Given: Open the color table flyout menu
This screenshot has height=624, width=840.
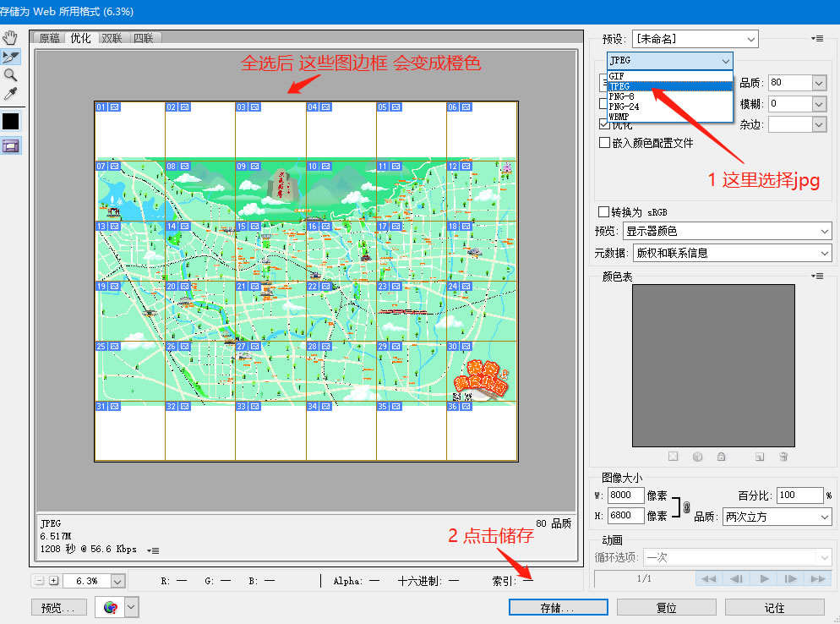Looking at the screenshot, I should pos(817,276).
